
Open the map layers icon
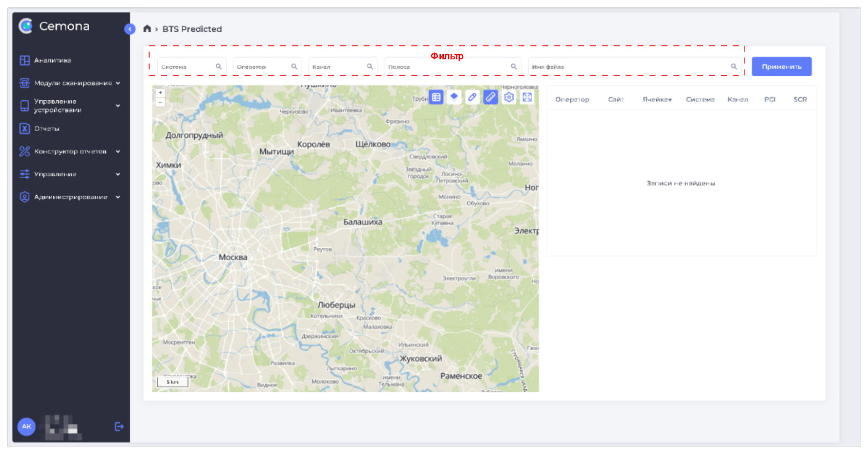454,97
